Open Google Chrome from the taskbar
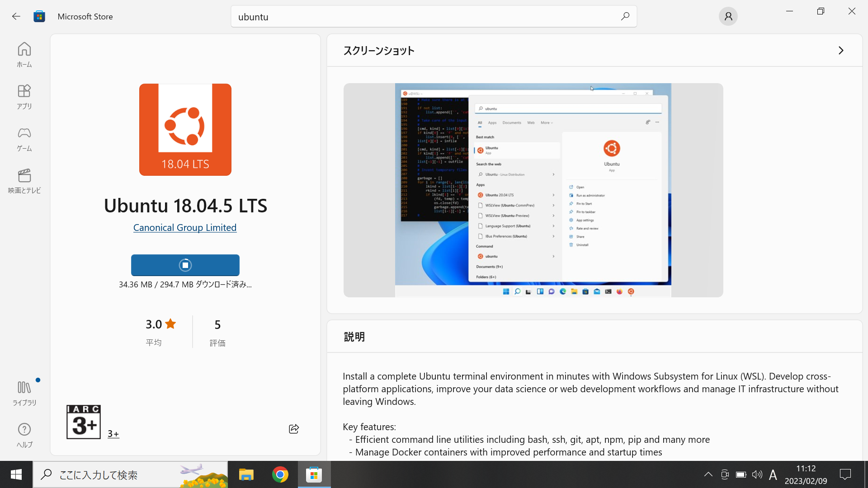The image size is (868, 488). (280, 474)
